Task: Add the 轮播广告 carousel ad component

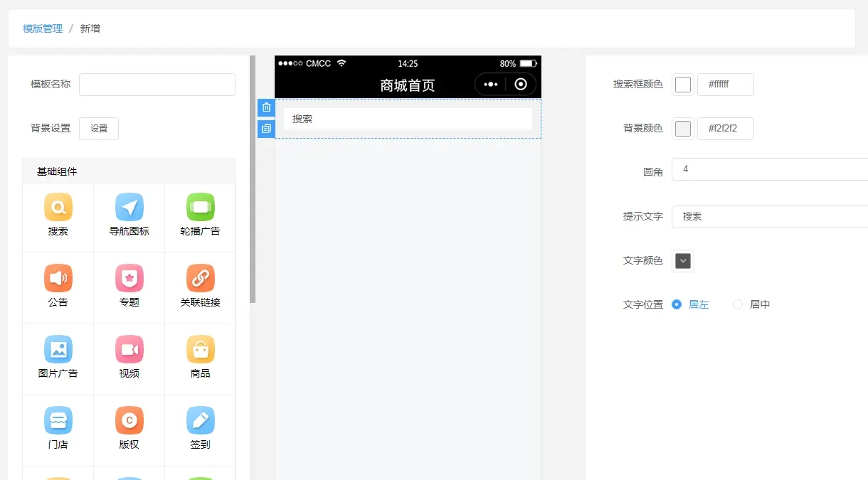Action: coord(201,217)
